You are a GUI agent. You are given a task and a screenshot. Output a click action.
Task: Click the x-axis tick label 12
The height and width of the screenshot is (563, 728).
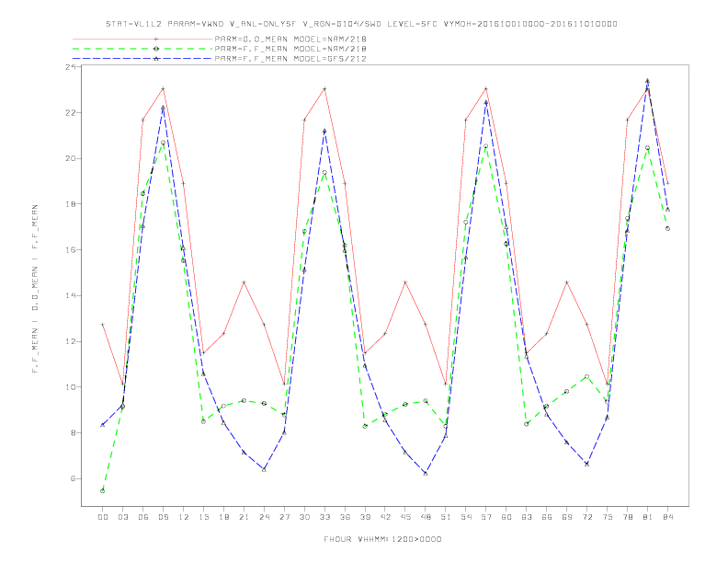pos(184,517)
